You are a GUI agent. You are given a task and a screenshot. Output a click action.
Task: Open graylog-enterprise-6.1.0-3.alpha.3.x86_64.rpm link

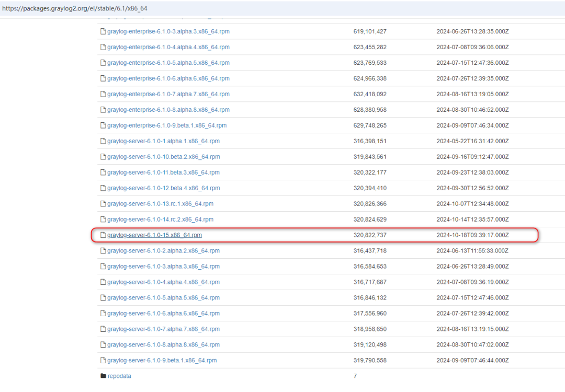click(x=168, y=31)
